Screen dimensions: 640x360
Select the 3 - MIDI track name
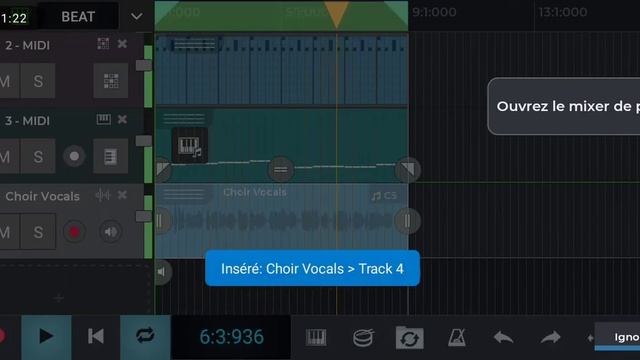click(x=27, y=121)
